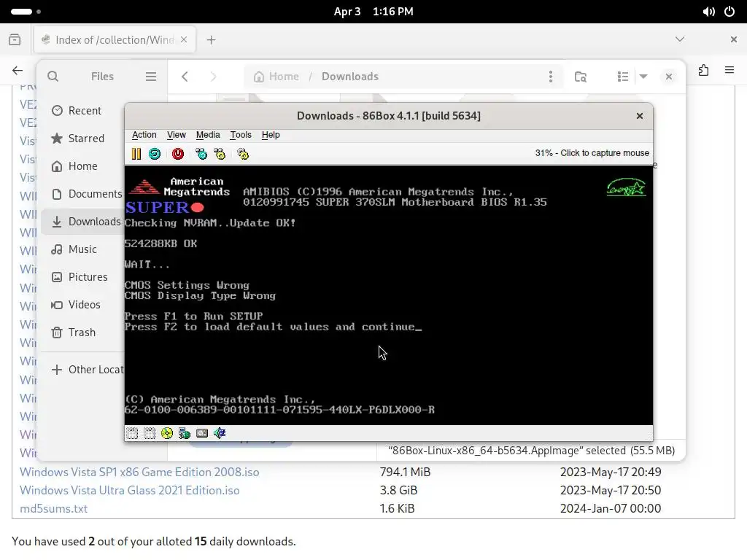Click the browser back arrow

(x=18, y=71)
